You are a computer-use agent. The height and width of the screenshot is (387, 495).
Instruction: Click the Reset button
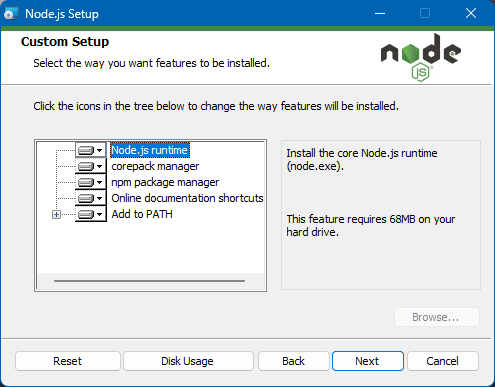tap(68, 361)
